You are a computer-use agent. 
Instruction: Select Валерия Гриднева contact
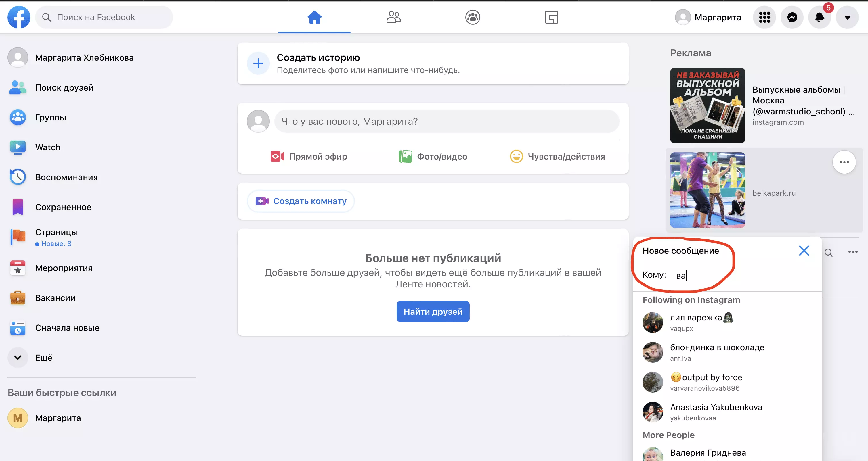[x=727, y=453]
